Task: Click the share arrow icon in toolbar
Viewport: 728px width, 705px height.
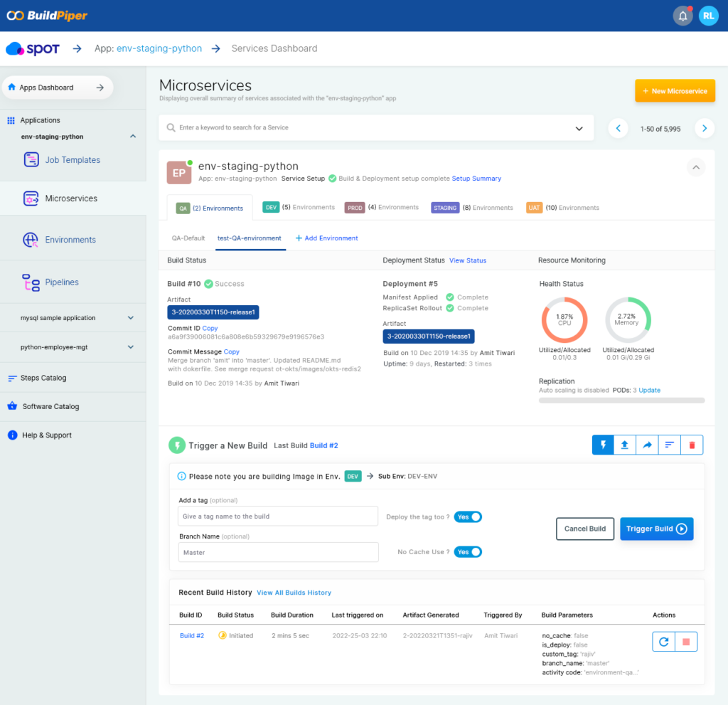Action: point(647,445)
